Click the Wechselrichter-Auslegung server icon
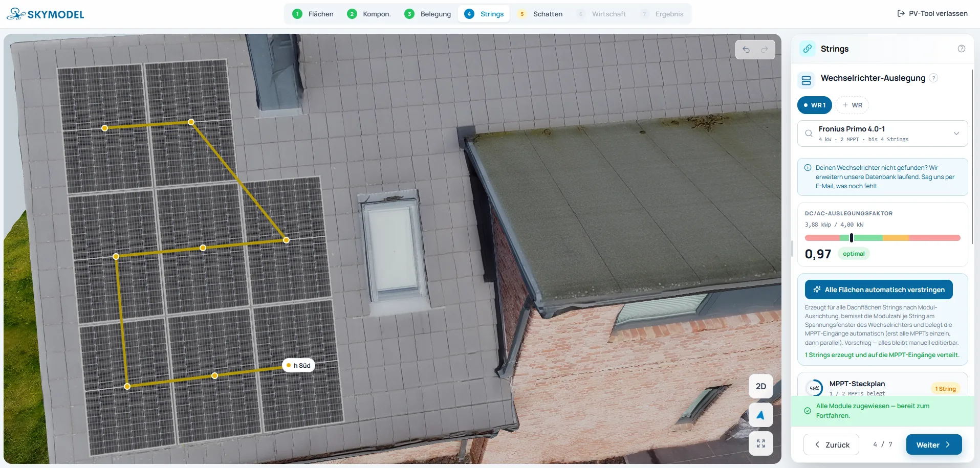The width and height of the screenshot is (980, 468). click(807, 80)
